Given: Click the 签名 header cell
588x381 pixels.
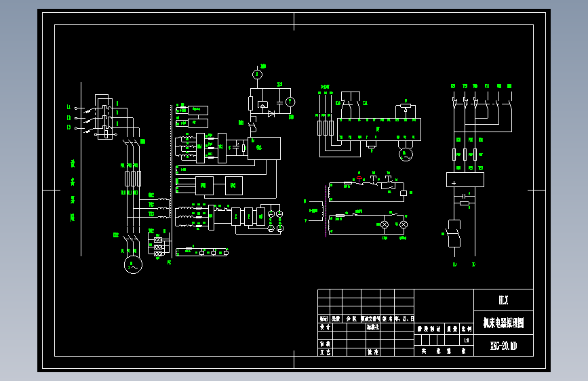Looking at the screenshot, I should (387, 319).
